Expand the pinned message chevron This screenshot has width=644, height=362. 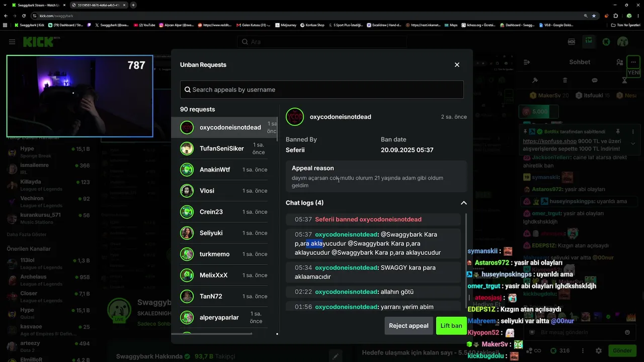click(x=633, y=143)
